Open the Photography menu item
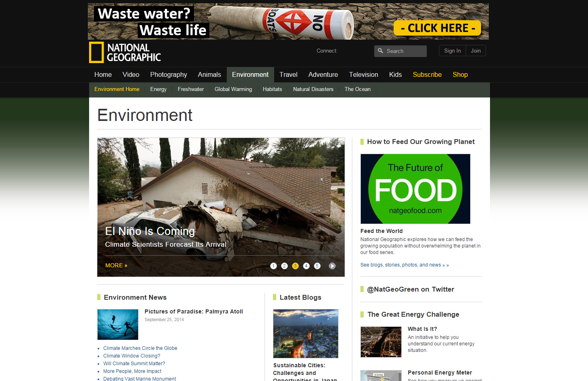 point(168,74)
